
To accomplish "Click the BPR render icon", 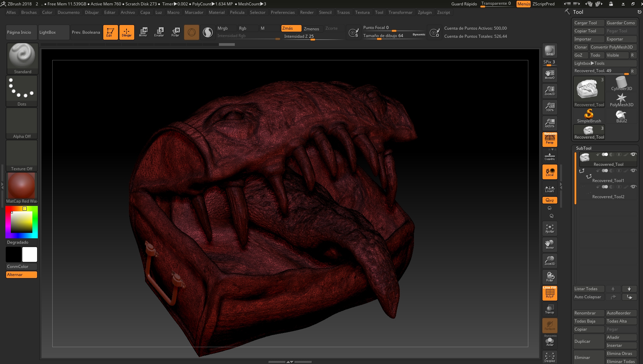I will click(550, 51).
